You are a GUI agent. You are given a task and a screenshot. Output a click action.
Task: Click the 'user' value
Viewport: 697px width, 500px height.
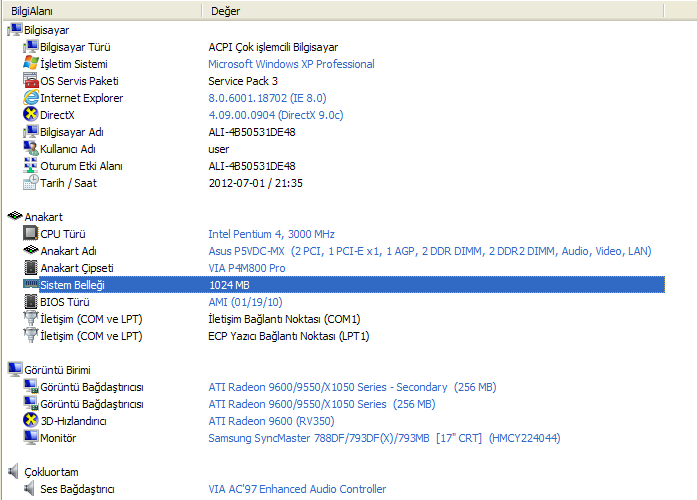point(219,149)
